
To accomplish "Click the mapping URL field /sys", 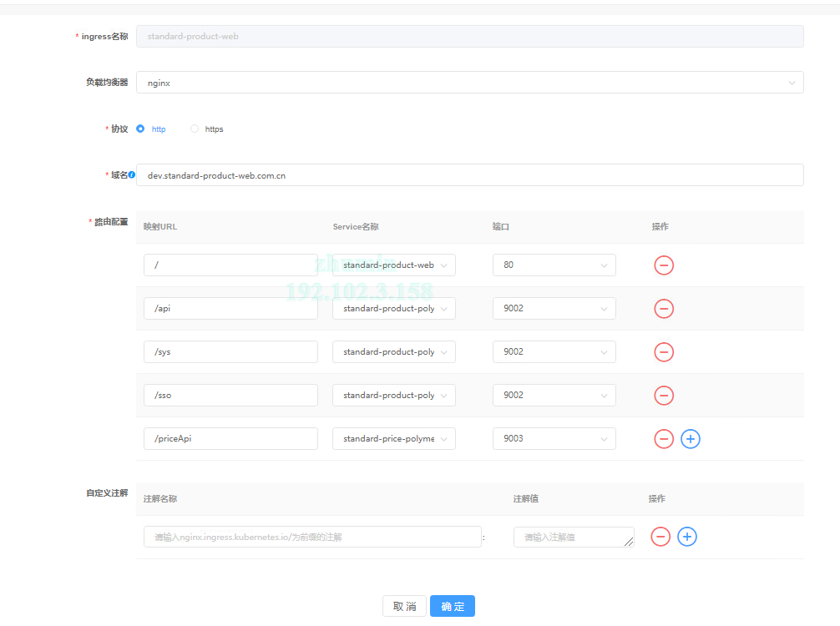I will [230, 352].
